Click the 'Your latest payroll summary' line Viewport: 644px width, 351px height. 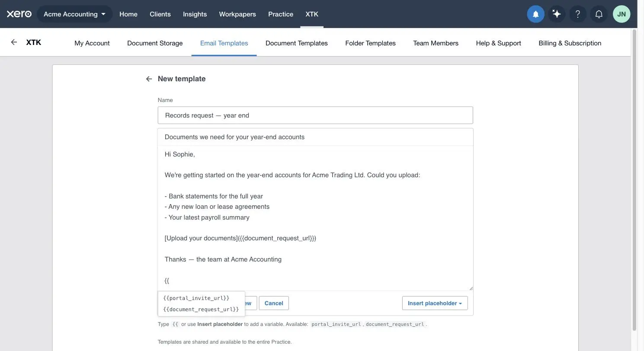click(x=207, y=217)
